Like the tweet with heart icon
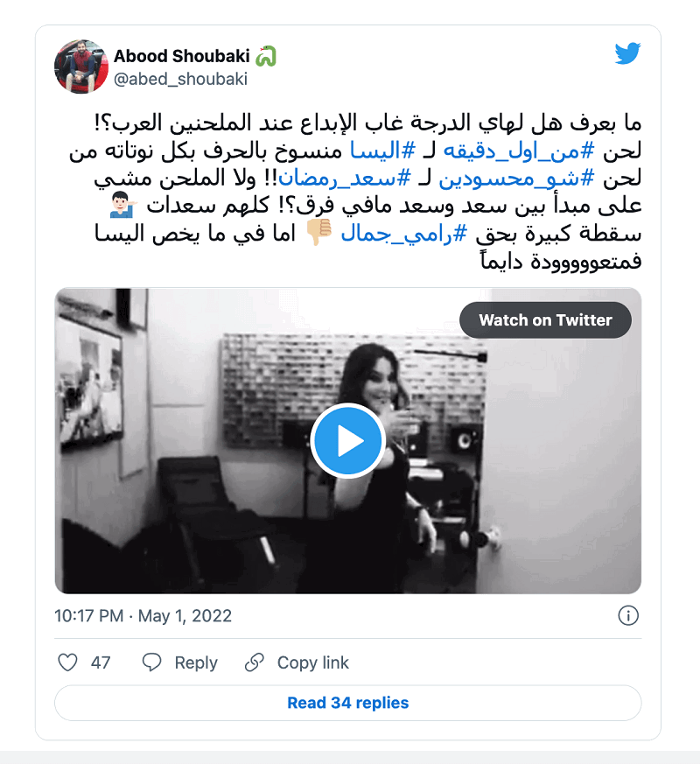700x764 pixels. click(67, 662)
